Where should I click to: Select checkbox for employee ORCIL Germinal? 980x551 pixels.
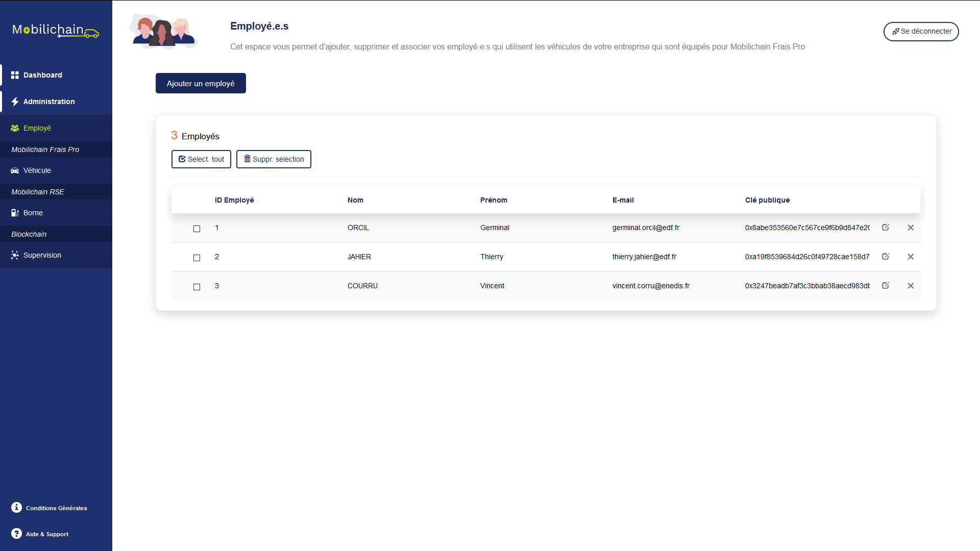click(197, 228)
